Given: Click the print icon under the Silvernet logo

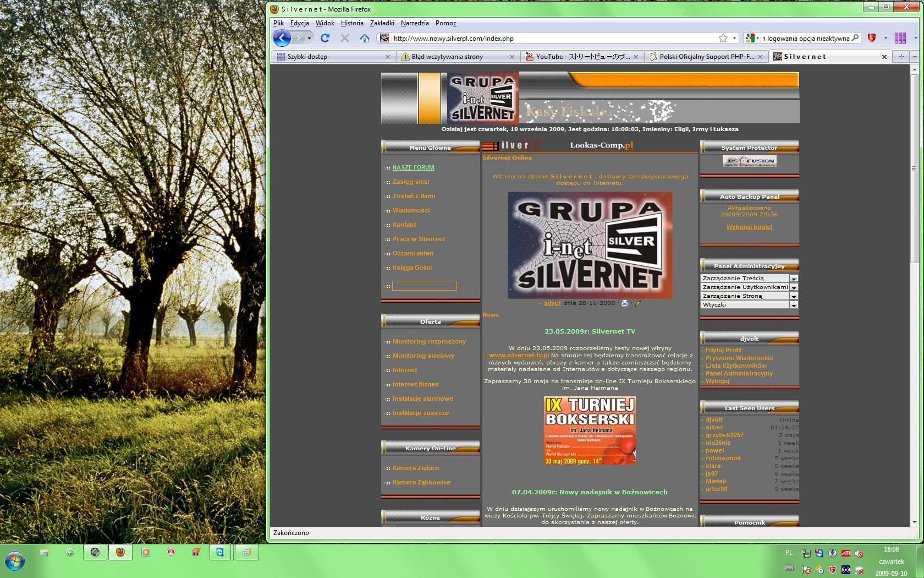Looking at the screenshot, I should (x=625, y=303).
